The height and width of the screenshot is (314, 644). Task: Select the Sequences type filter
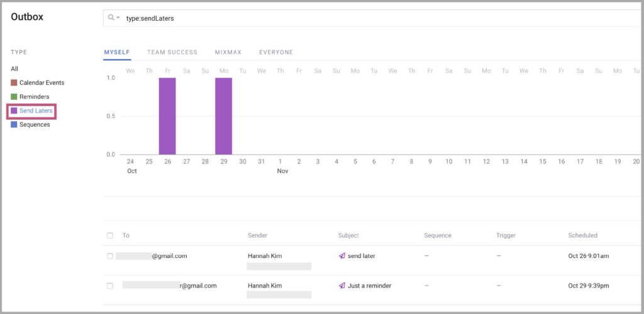[35, 124]
